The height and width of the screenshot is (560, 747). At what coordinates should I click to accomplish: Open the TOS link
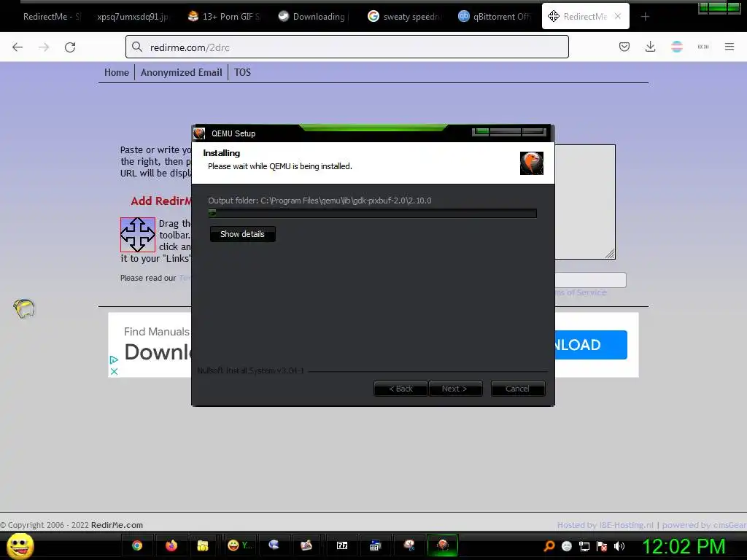tap(242, 72)
